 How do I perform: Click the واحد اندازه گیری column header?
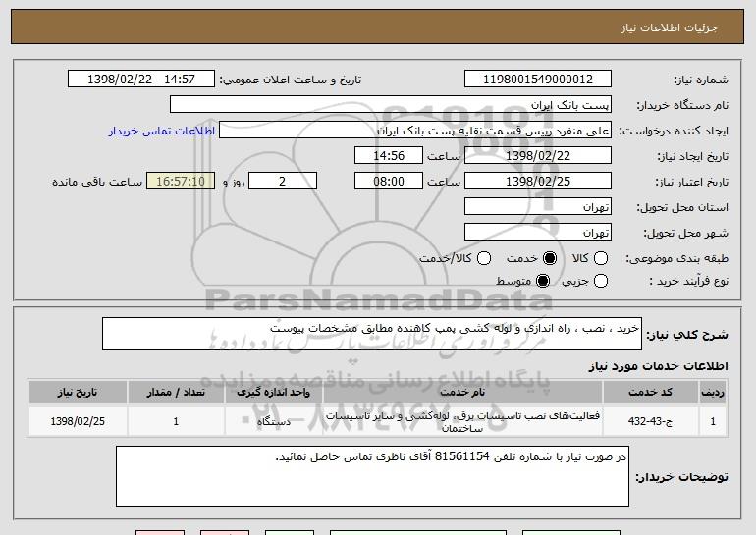273,393
